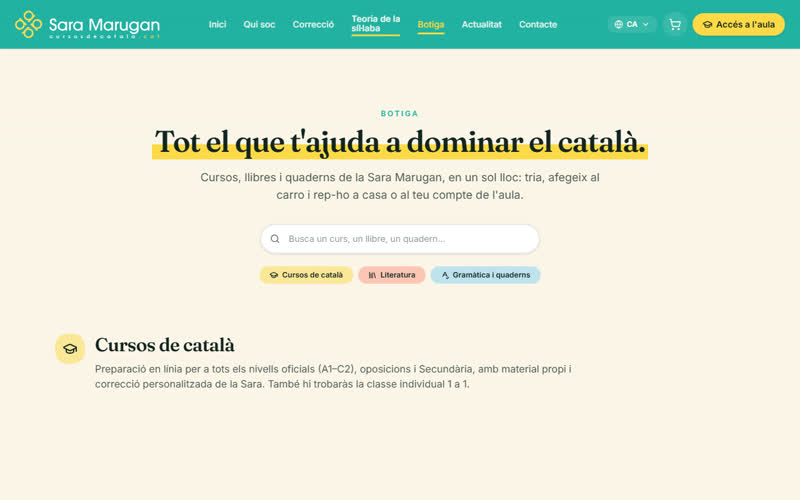Screen dimensions: 800x500
Task: Click the Accés a l'aula button
Action: point(738,24)
